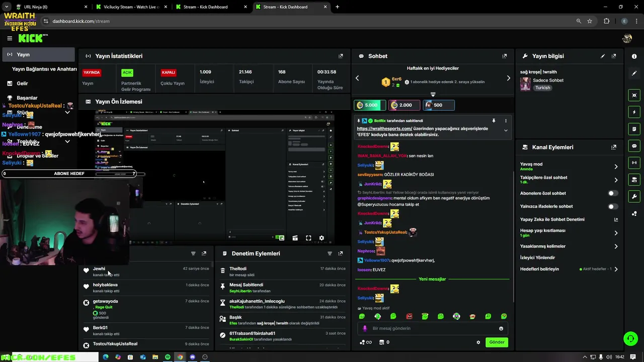Open the wrench tools sidebar icon
644x362 pixels.
pyautogui.click(x=634, y=196)
